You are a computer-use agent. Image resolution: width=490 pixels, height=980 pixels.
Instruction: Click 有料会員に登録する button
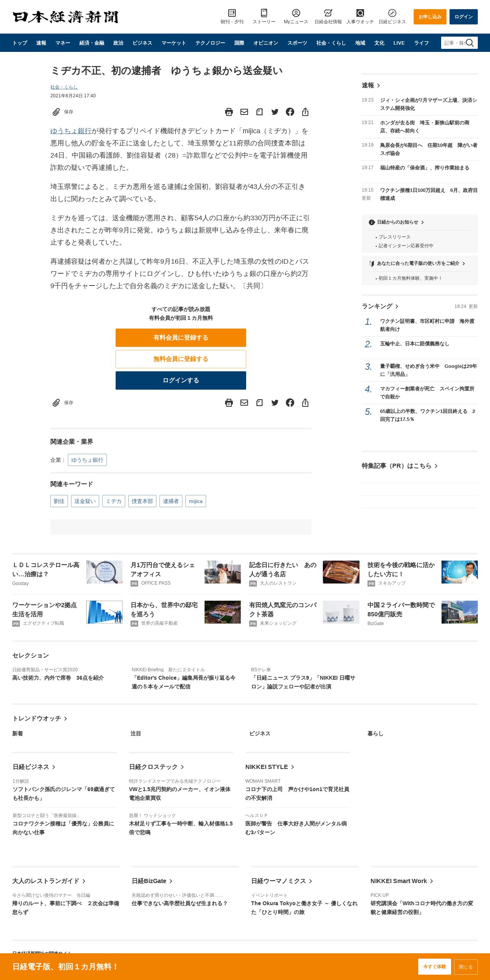coord(181,338)
